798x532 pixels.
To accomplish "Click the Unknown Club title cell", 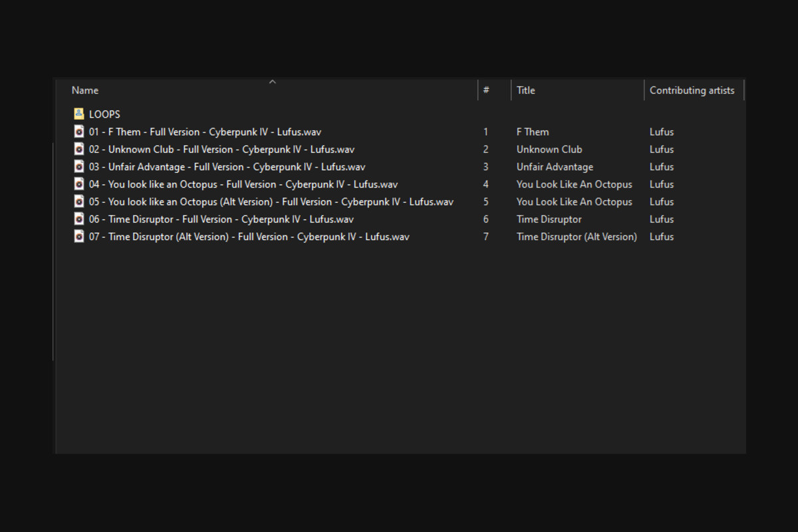I will 549,150.
